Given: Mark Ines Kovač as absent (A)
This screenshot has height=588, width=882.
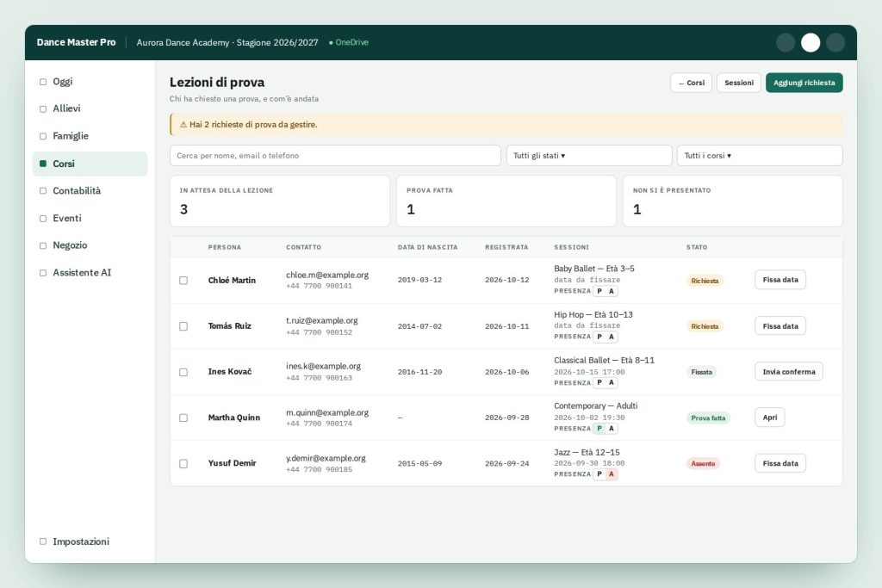Looking at the screenshot, I should (612, 383).
